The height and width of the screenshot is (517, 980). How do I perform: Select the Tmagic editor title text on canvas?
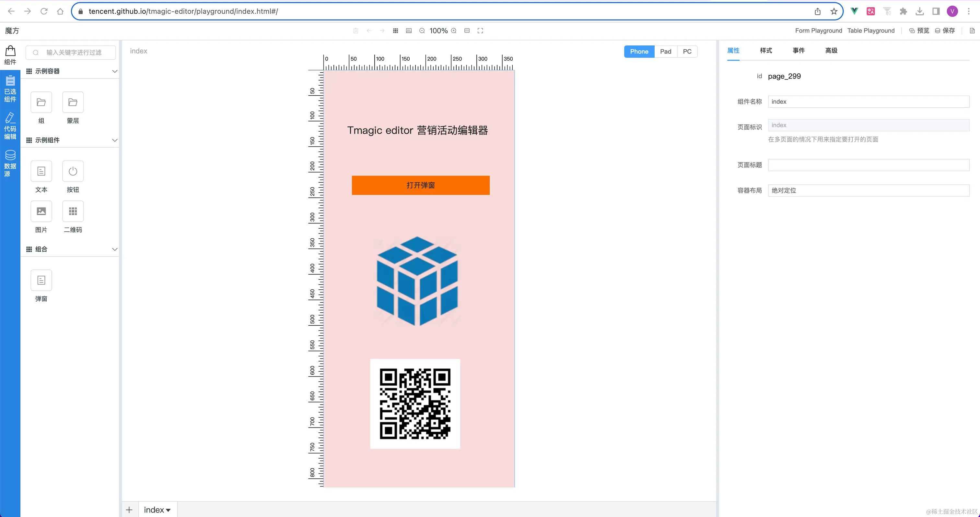tap(417, 131)
